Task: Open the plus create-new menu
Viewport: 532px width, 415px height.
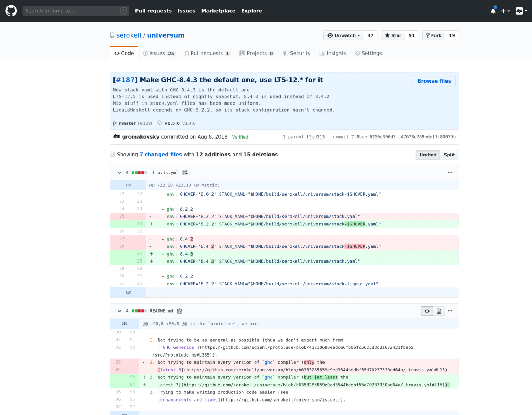Action: tap(505, 11)
